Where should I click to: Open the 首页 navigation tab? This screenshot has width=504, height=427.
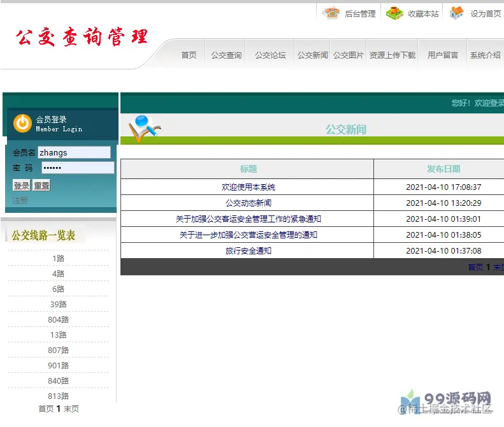coord(189,55)
